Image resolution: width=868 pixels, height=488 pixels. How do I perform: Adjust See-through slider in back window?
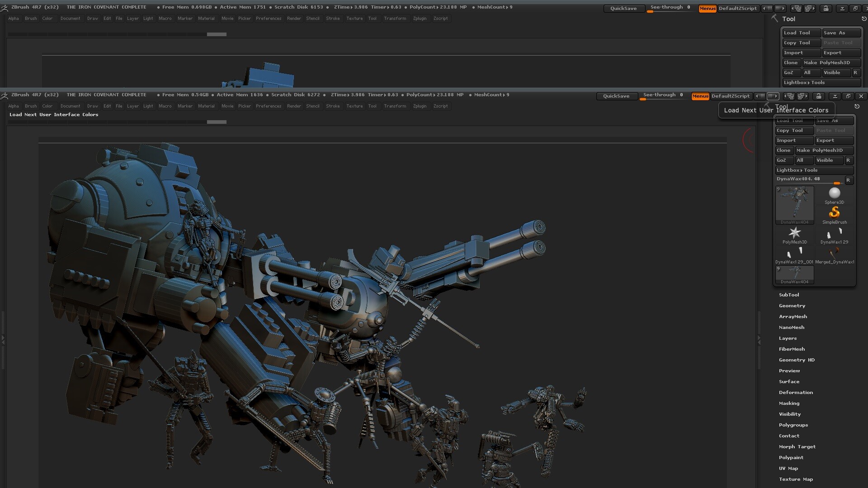[x=671, y=9]
